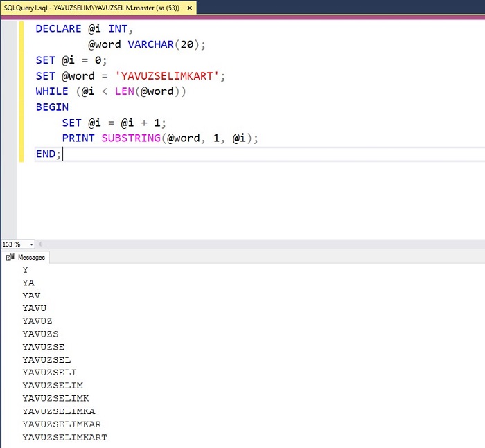485x448 pixels.
Task: Click the DECLARE keyword in line one
Action: (x=58, y=29)
